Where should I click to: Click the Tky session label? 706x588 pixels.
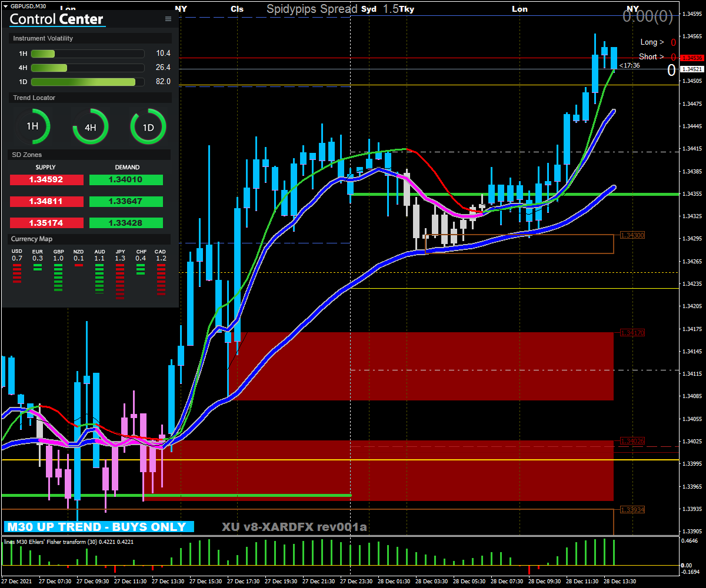pos(407,9)
